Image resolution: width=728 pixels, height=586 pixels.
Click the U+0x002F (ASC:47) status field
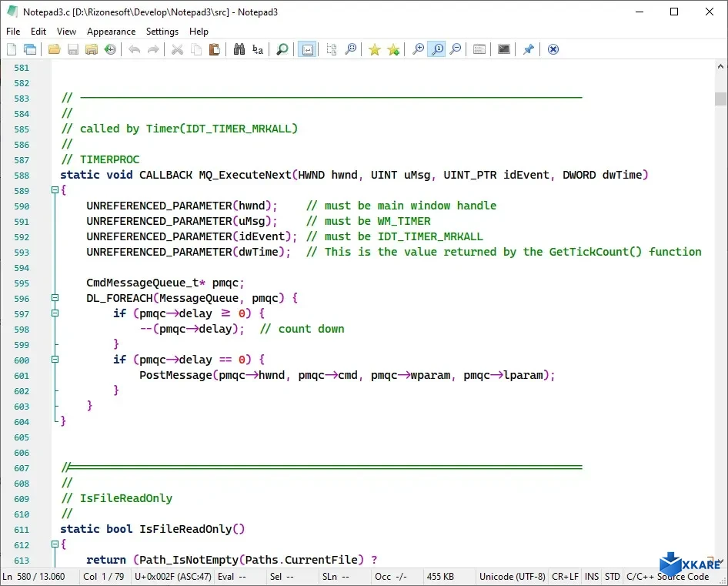tap(172, 577)
